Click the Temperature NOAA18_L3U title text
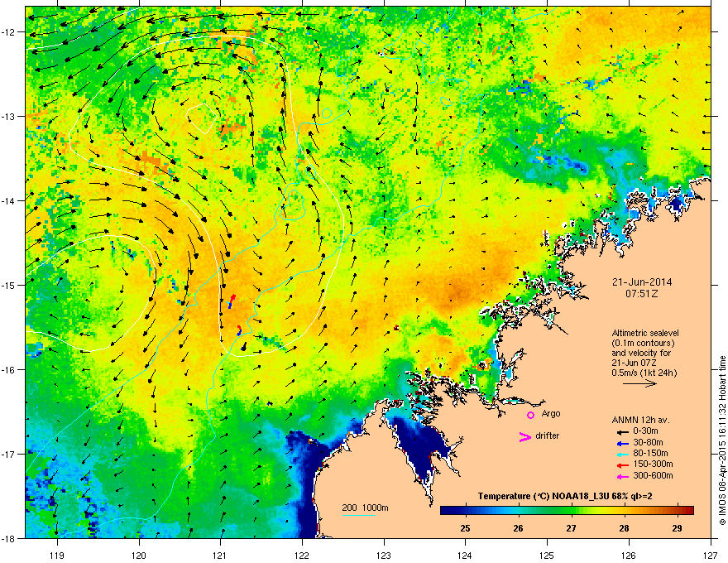The height and width of the screenshot is (563, 728). click(565, 497)
